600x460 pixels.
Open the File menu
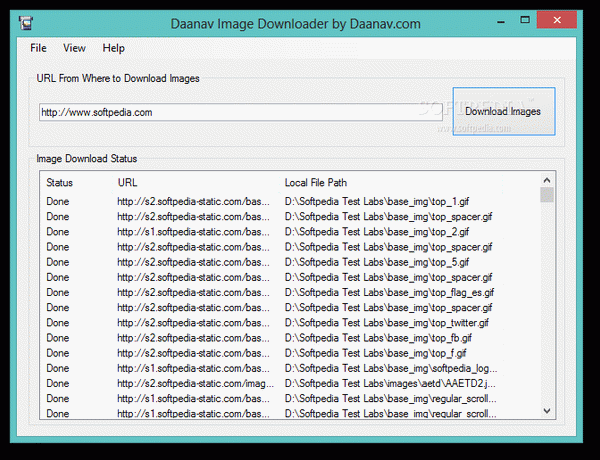[x=38, y=48]
